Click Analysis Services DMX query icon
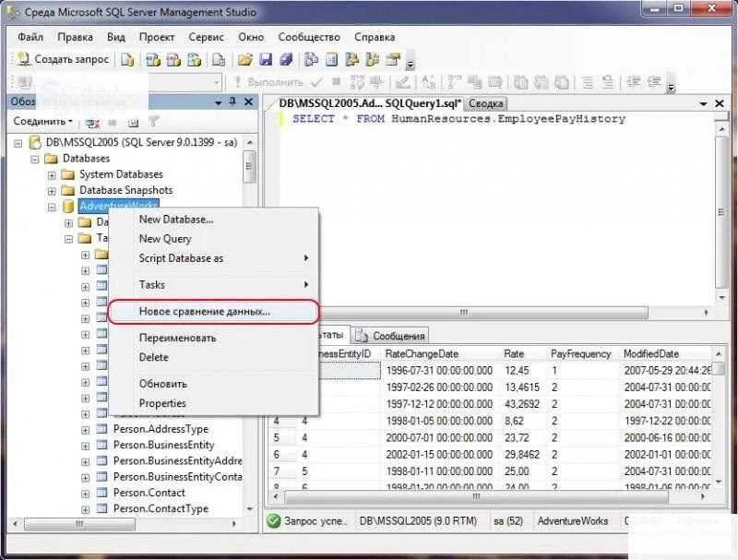 coord(173,59)
